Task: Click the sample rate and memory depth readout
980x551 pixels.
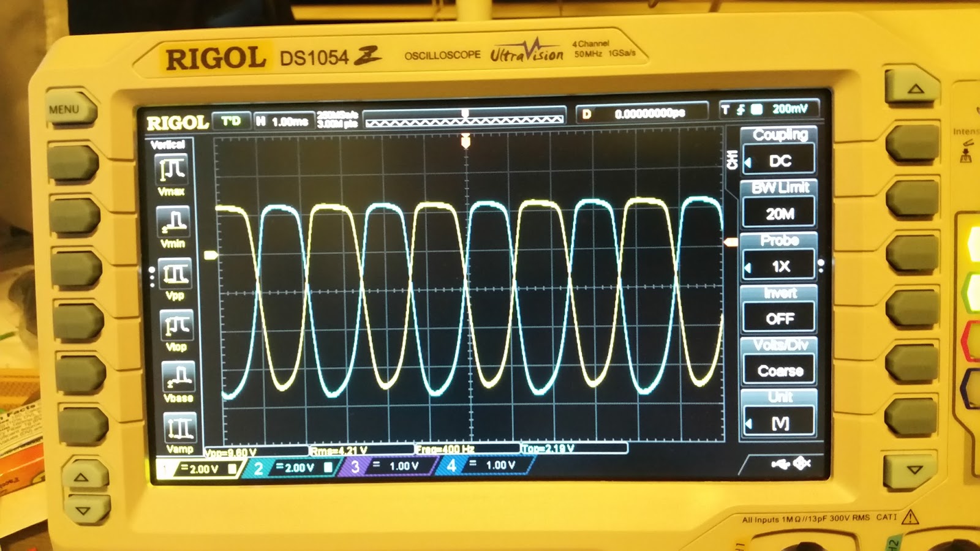Action: [337, 119]
